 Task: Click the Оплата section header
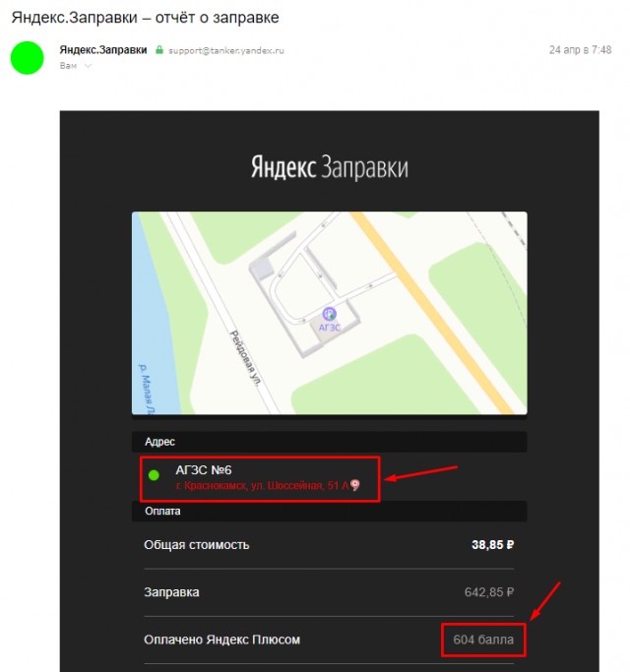(330, 512)
